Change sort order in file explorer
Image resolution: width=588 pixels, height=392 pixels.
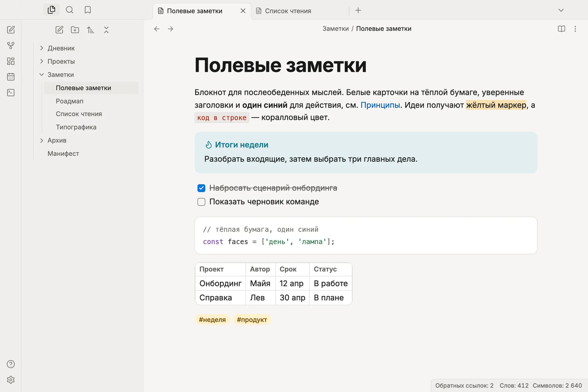(90, 30)
